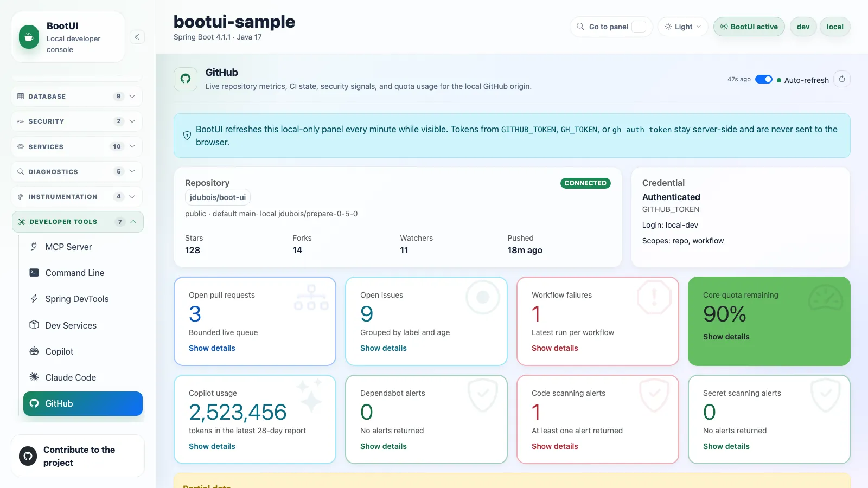Click the dev profile badge
This screenshot has height=488, width=868.
coord(803,27)
